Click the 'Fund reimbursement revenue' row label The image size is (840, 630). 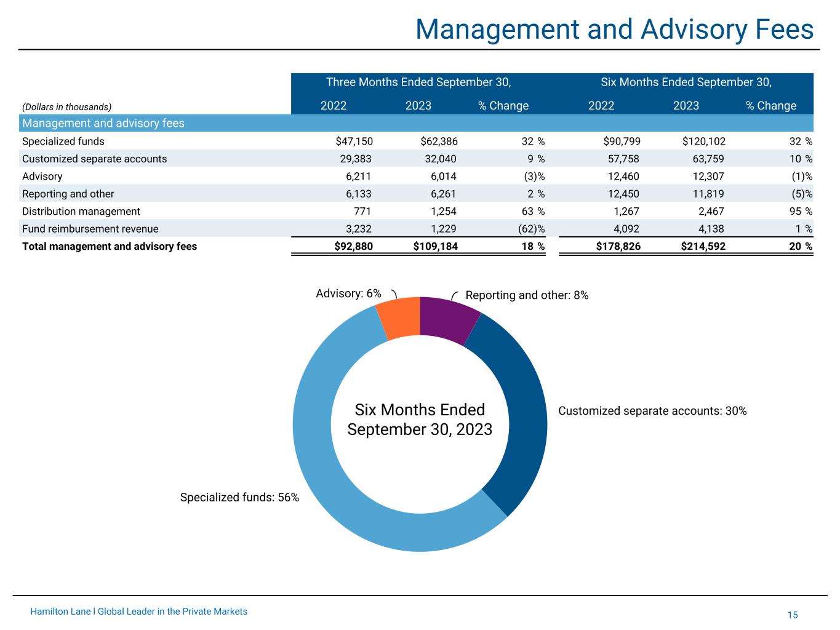click(x=90, y=229)
